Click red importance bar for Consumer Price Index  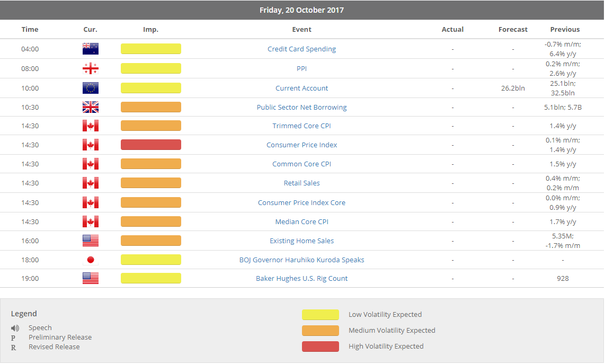(151, 145)
